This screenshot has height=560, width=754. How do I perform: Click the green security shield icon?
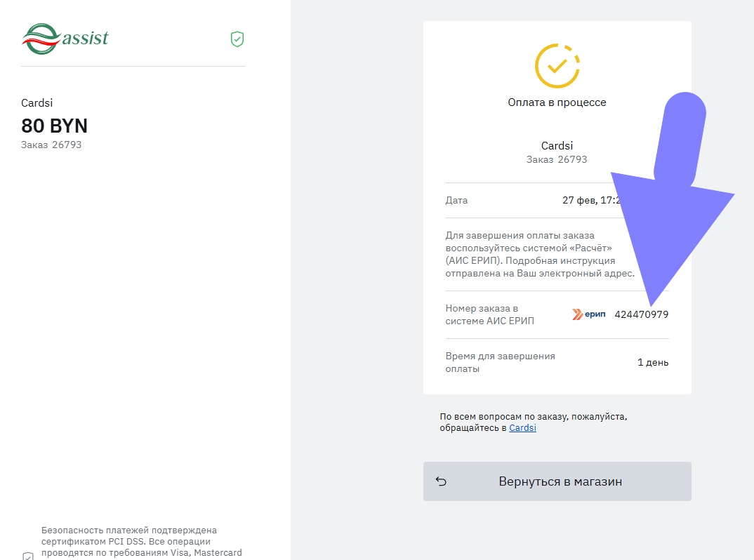pos(237,39)
